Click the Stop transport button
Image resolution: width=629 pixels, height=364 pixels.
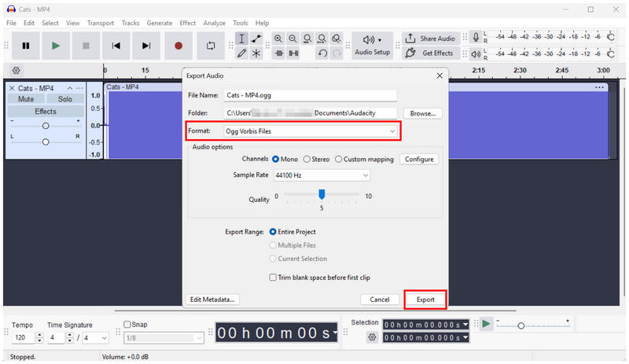pos(86,46)
